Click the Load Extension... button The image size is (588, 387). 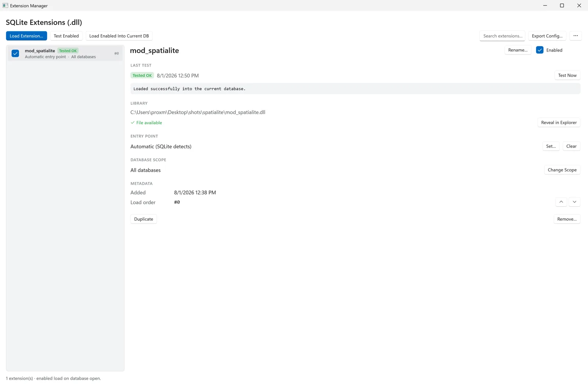26,36
